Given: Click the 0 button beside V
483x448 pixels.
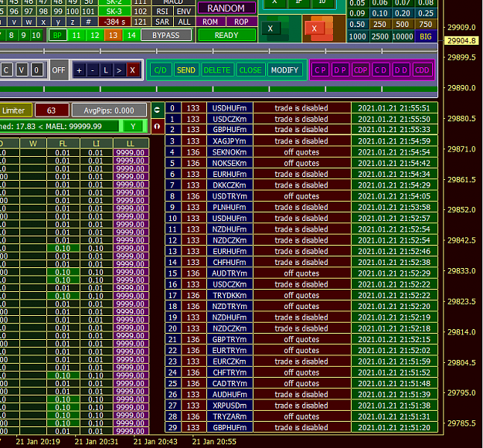Looking at the screenshot, I should click(36, 70).
